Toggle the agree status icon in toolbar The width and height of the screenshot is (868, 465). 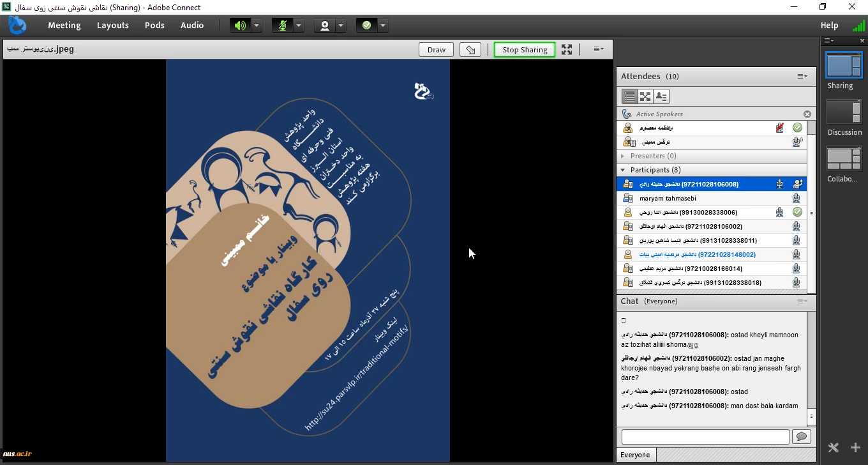click(x=366, y=26)
